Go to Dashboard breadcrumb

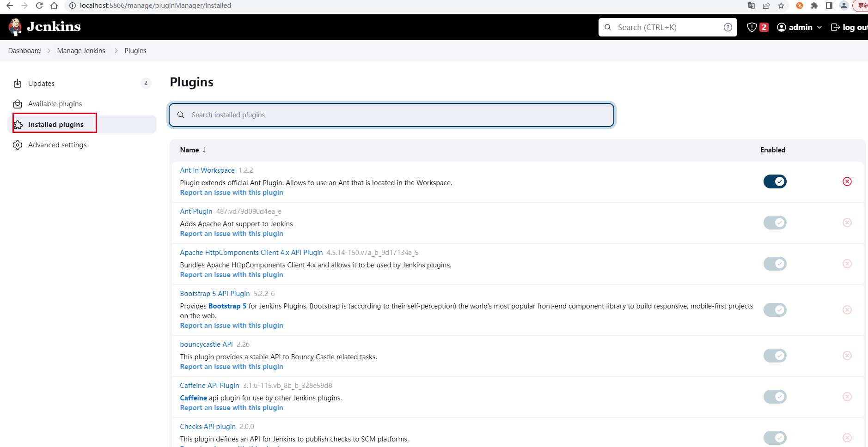click(x=24, y=51)
